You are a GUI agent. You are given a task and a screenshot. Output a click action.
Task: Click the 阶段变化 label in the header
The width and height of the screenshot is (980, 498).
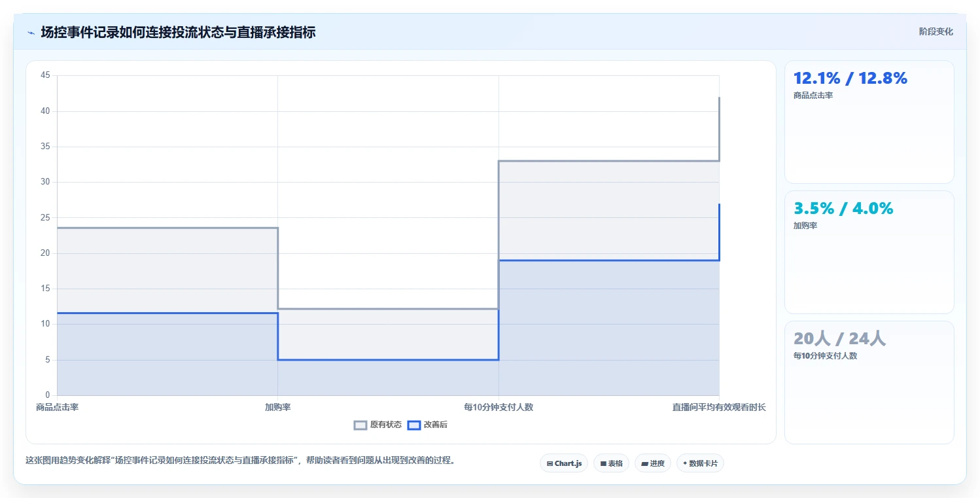936,31
